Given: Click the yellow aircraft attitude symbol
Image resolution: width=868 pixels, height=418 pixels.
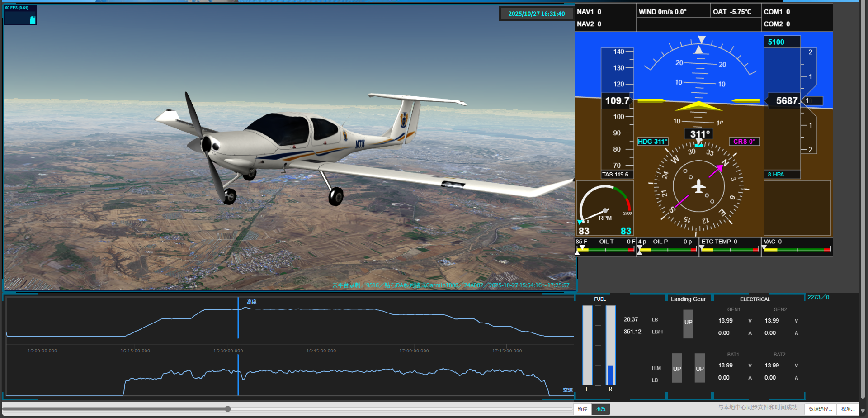Looking at the screenshot, I should tap(698, 107).
